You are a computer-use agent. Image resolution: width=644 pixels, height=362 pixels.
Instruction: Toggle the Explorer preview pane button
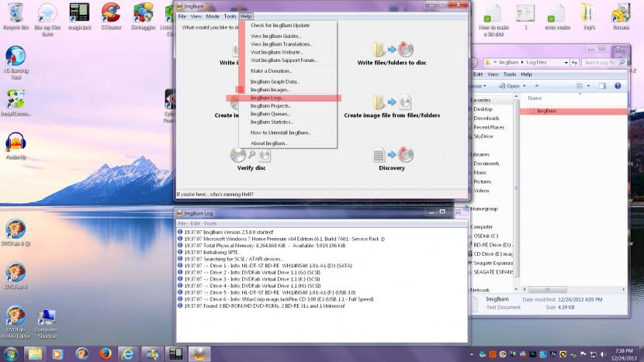tap(602, 86)
